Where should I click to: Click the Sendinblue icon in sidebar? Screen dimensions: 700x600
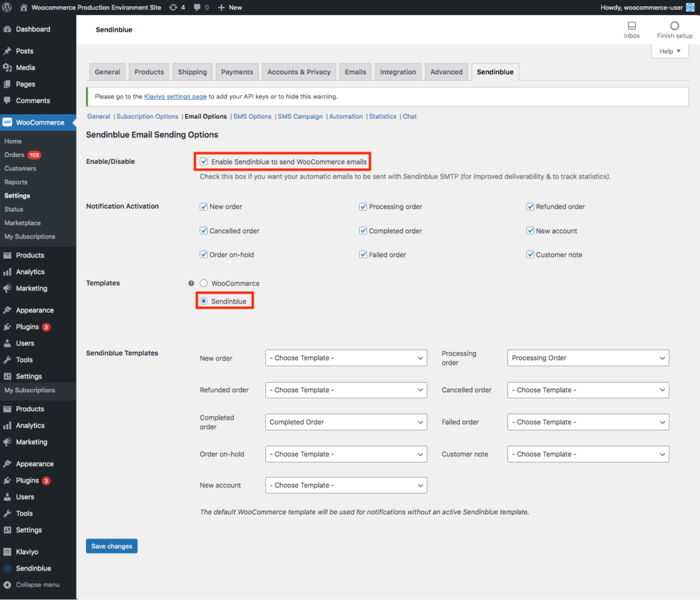(x=7, y=569)
